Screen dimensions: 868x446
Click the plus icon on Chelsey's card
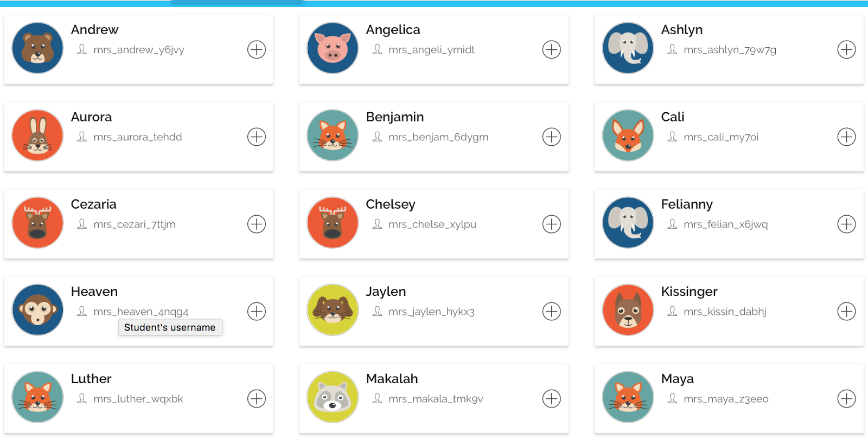click(552, 224)
